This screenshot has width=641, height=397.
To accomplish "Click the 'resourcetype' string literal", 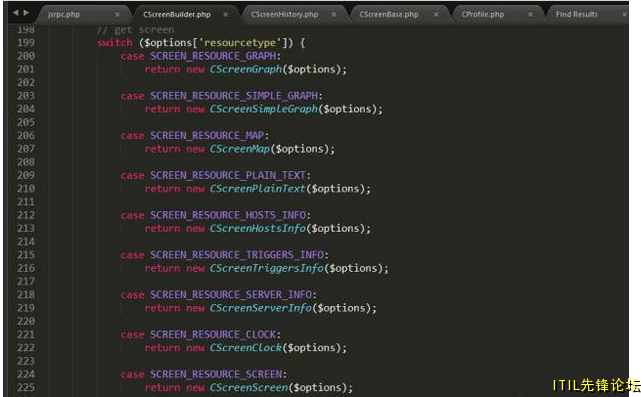I will click(240, 43).
